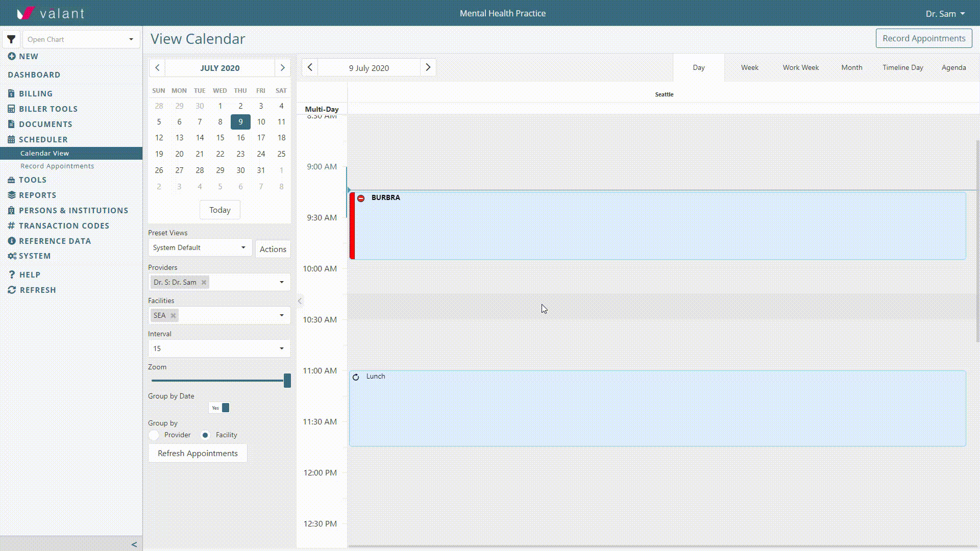Switch to the Week view tab
Viewport: 980px width, 551px height.
[x=749, y=67]
